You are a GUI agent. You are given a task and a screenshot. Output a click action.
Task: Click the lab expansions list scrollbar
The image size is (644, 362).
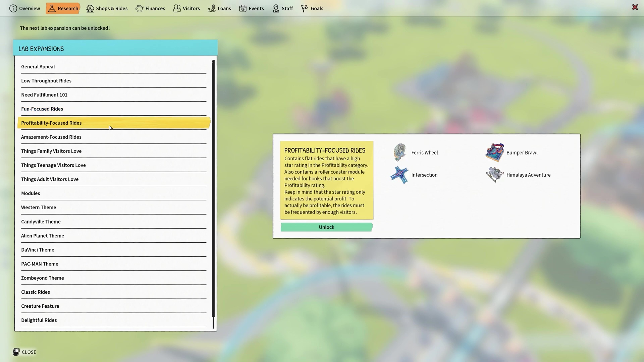(213, 188)
